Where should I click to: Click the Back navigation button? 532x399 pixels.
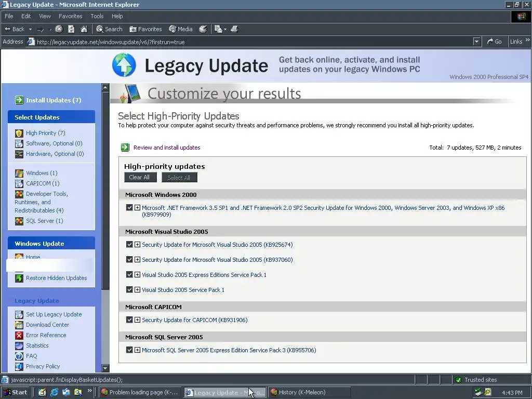coord(15,29)
